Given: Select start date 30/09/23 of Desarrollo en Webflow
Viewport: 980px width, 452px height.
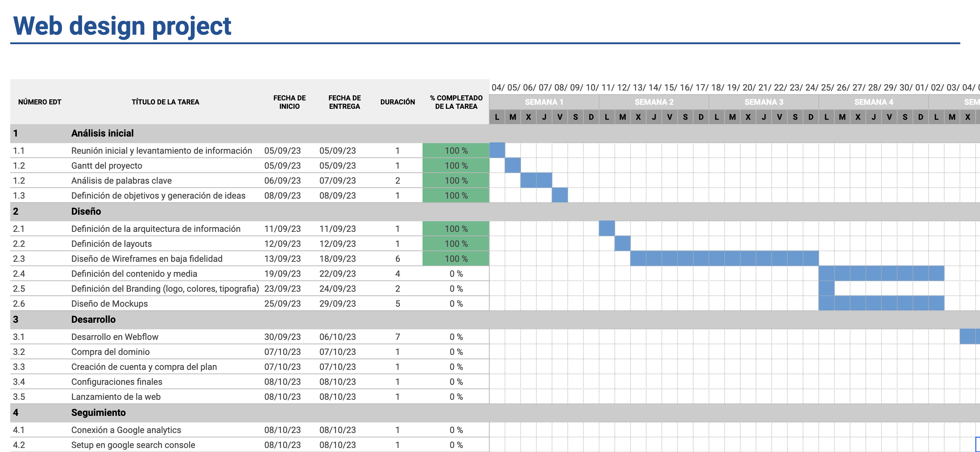Looking at the screenshot, I should [282, 337].
